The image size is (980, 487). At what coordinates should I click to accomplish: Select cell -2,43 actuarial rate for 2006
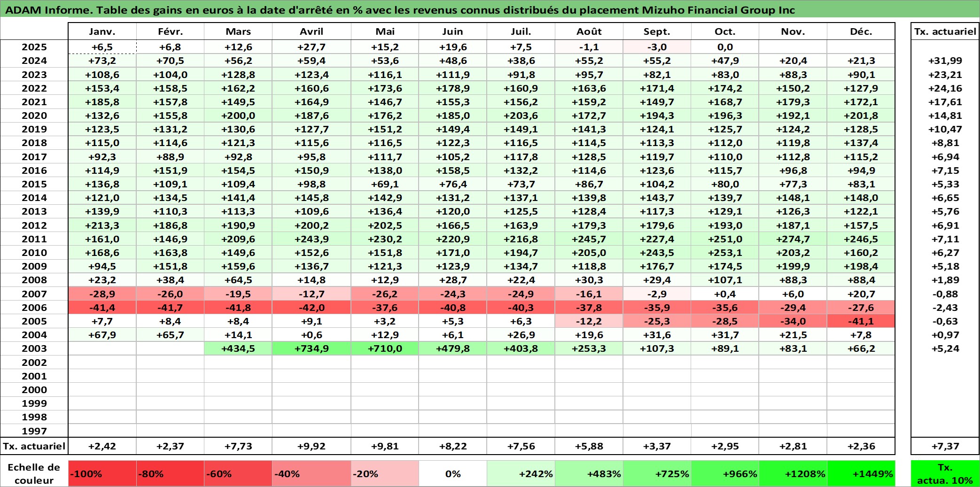[x=945, y=308]
